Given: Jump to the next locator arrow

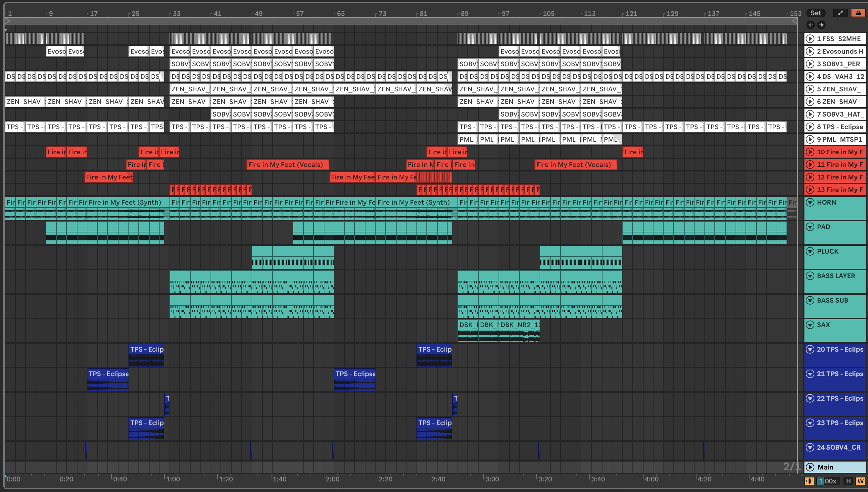Looking at the screenshot, I should click(x=821, y=25).
